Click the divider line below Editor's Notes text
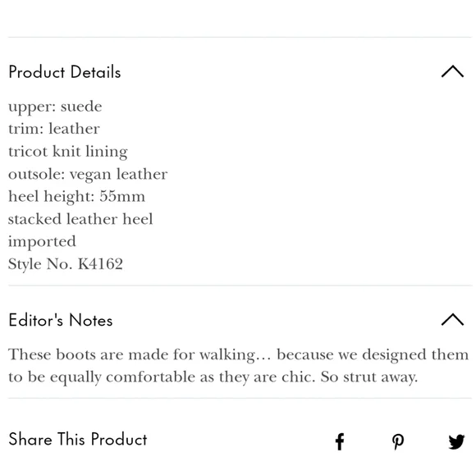Viewport: 476px width, 475px height. coord(240,398)
